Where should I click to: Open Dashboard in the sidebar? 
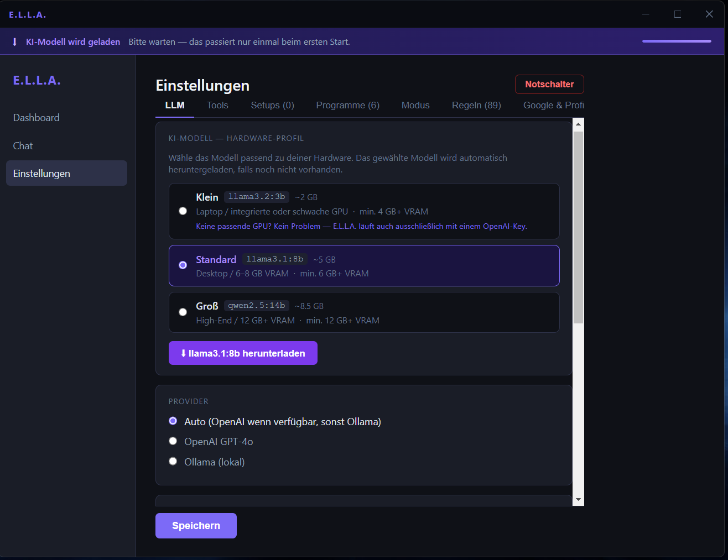(x=66, y=118)
